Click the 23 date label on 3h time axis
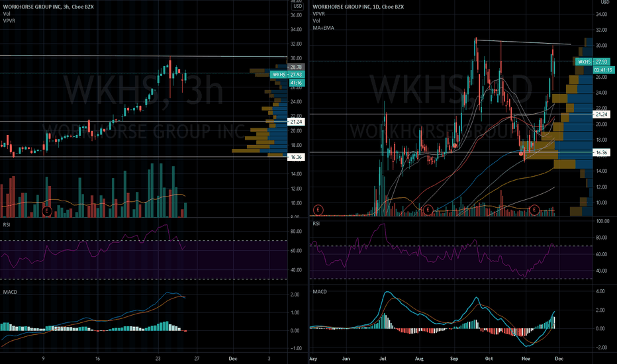Viewport: 617px width, 364px height. pyautogui.click(x=158, y=359)
